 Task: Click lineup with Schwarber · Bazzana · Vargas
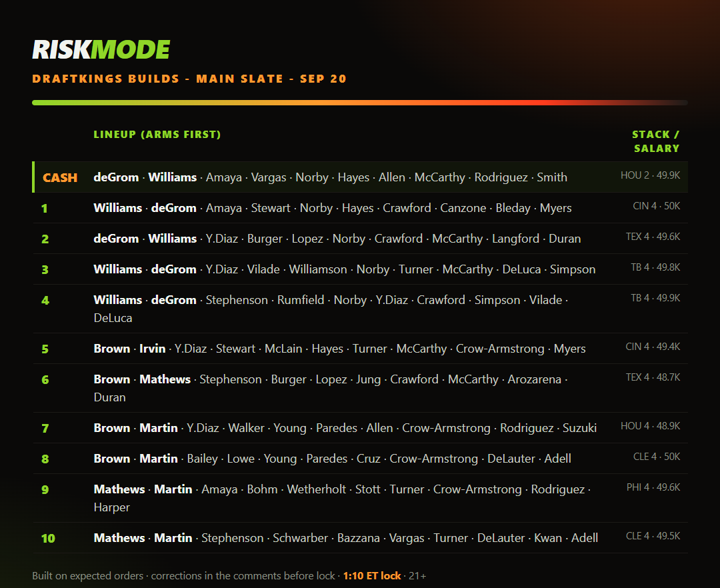coord(346,539)
